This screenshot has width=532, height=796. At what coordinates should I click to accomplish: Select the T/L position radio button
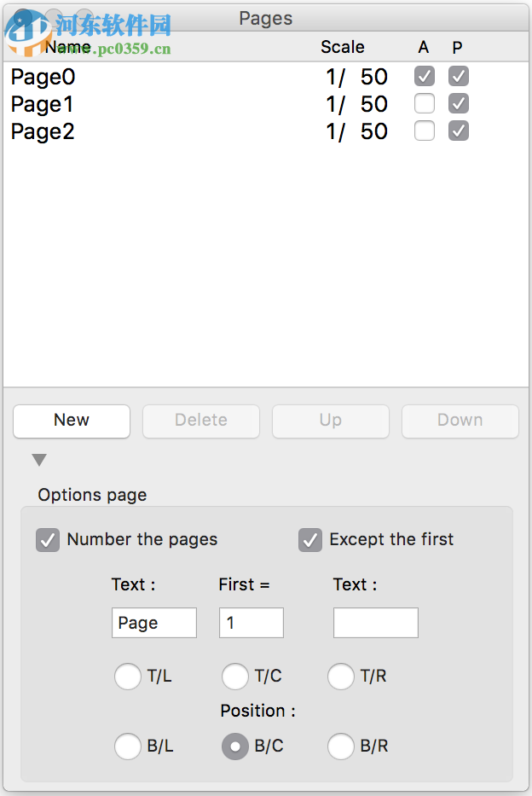tap(128, 677)
